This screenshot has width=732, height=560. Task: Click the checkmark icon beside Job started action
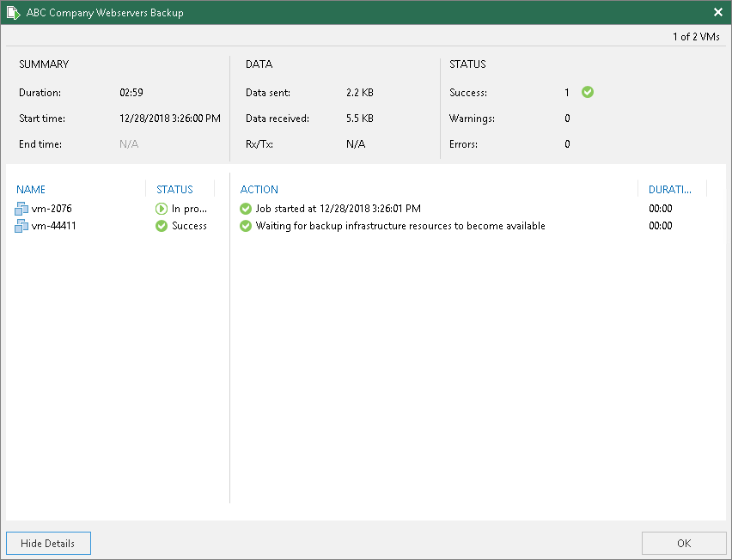click(x=246, y=209)
